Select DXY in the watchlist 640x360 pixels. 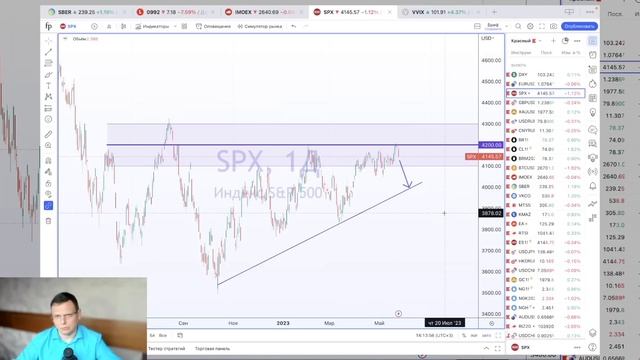545,75
